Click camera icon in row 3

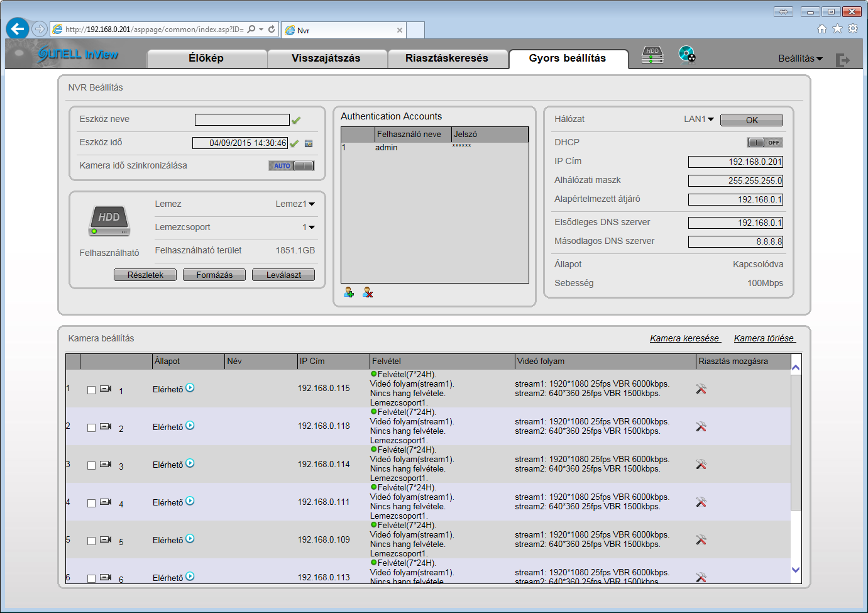click(x=106, y=464)
